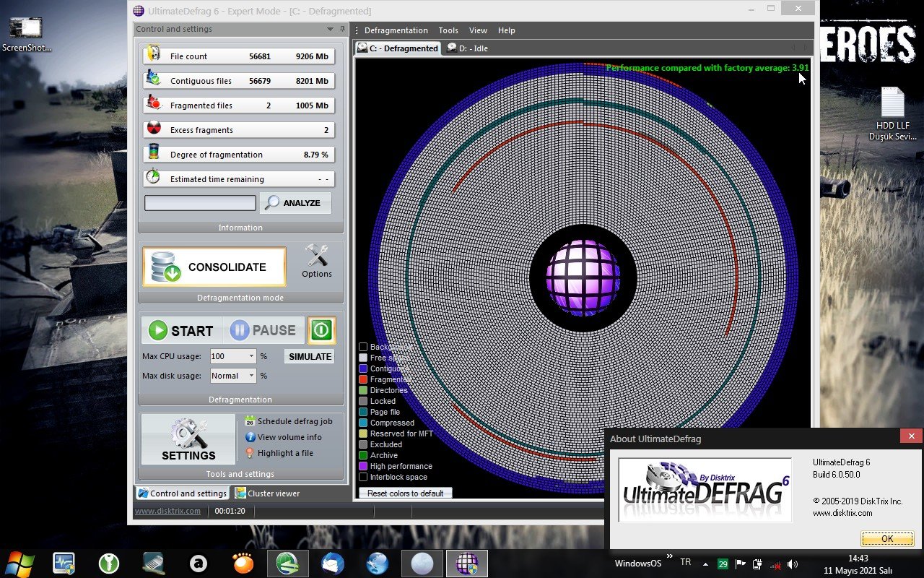Screen dimensions: 924x578
Task: Click the High performance legend color swatch
Action: coord(363,466)
